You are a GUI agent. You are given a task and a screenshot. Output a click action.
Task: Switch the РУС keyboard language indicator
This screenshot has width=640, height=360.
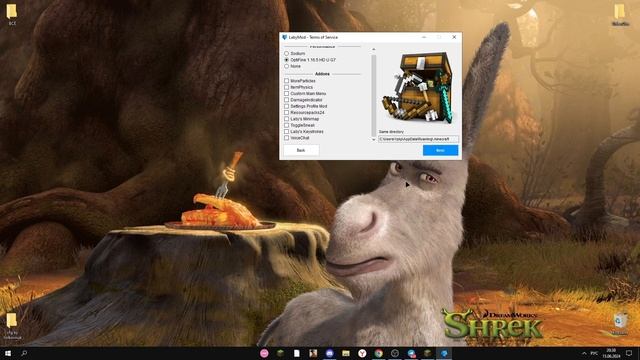click(x=594, y=353)
